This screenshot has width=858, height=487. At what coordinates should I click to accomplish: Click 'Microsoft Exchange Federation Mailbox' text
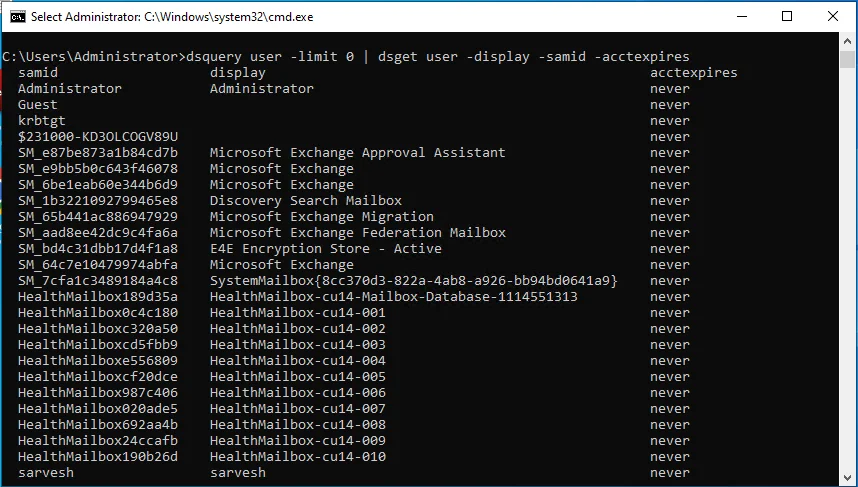(358, 233)
